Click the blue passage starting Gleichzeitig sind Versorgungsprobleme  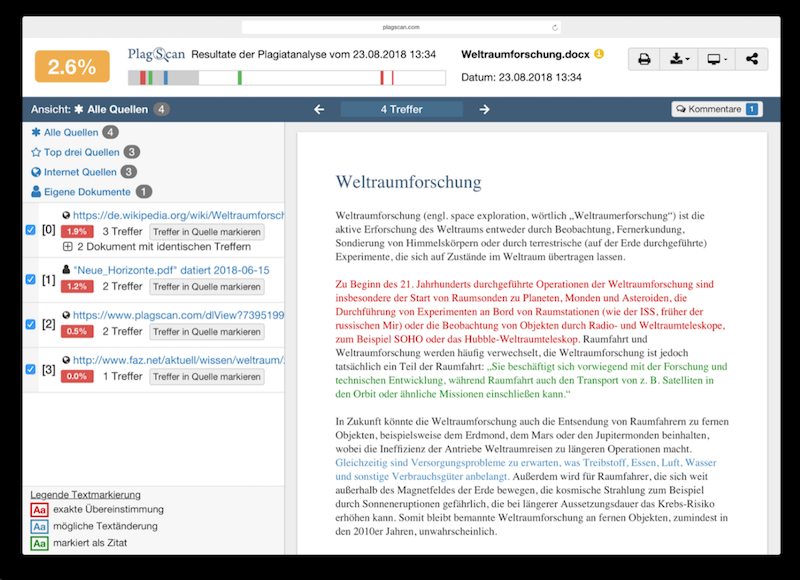click(526, 470)
